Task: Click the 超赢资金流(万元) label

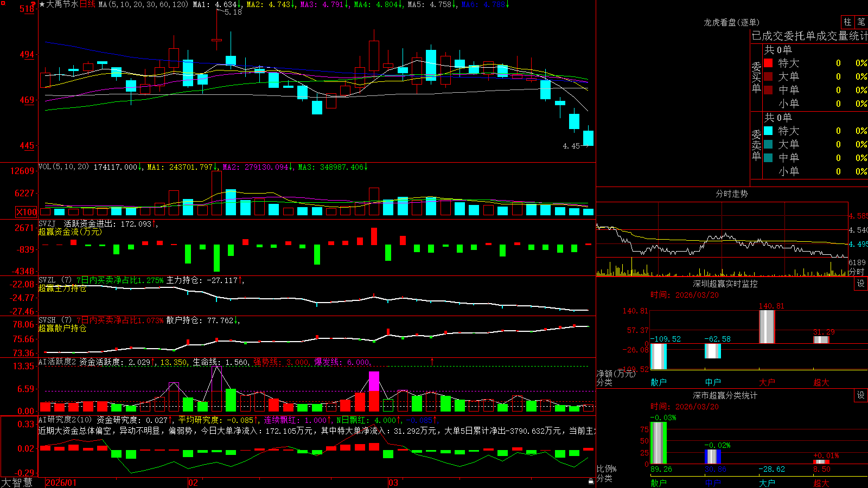Action: [70, 232]
